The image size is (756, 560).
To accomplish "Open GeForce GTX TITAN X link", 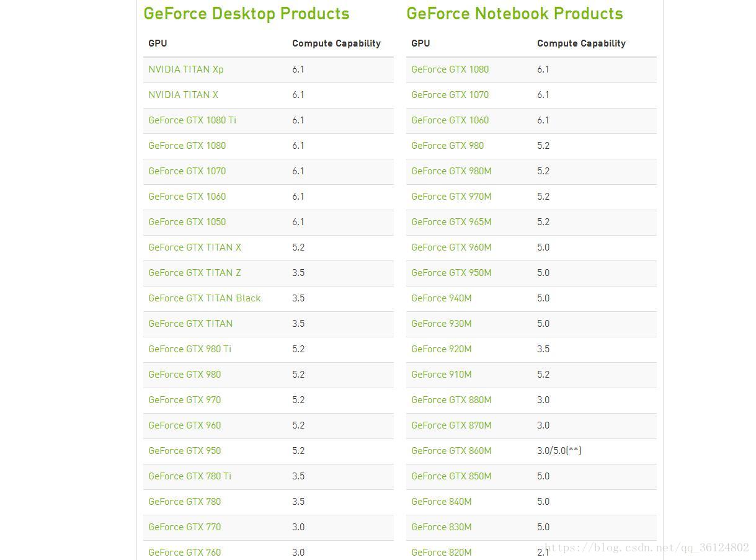I will point(195,247).
